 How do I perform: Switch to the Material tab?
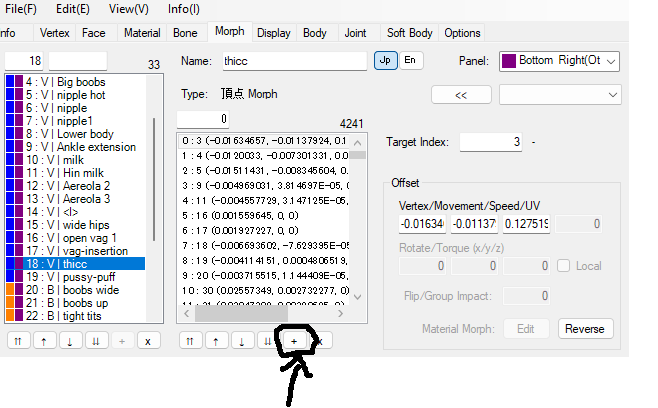142,33
